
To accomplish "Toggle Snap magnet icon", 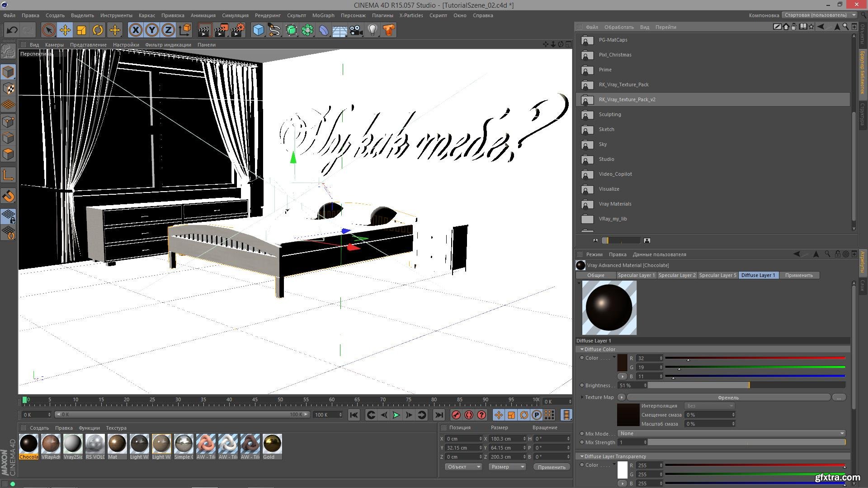I will 9,196.
